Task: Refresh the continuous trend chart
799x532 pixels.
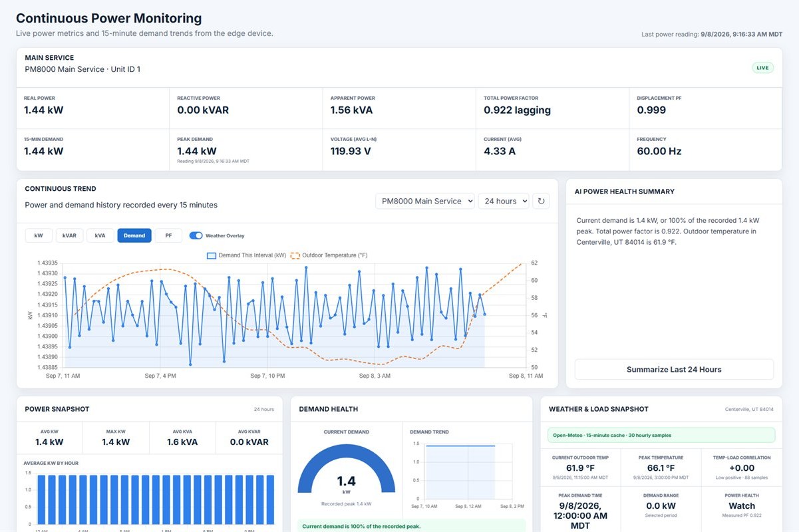Action: coord(540,201)
